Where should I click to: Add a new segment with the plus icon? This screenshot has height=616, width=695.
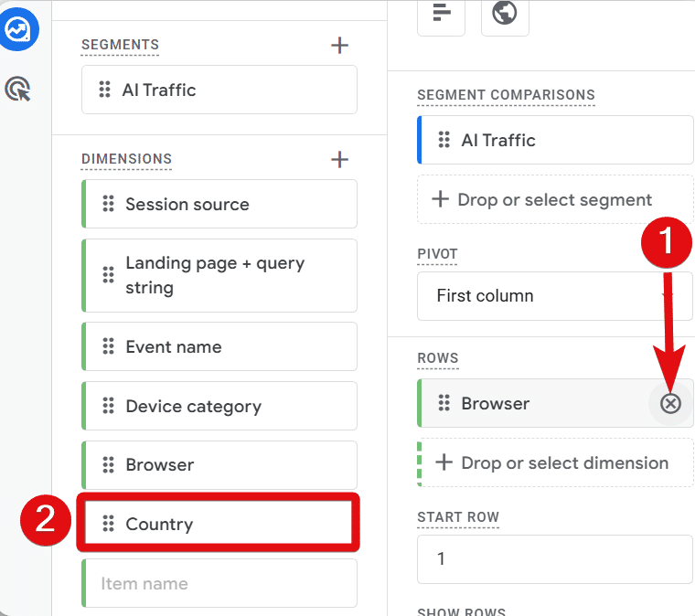[339, 45]
